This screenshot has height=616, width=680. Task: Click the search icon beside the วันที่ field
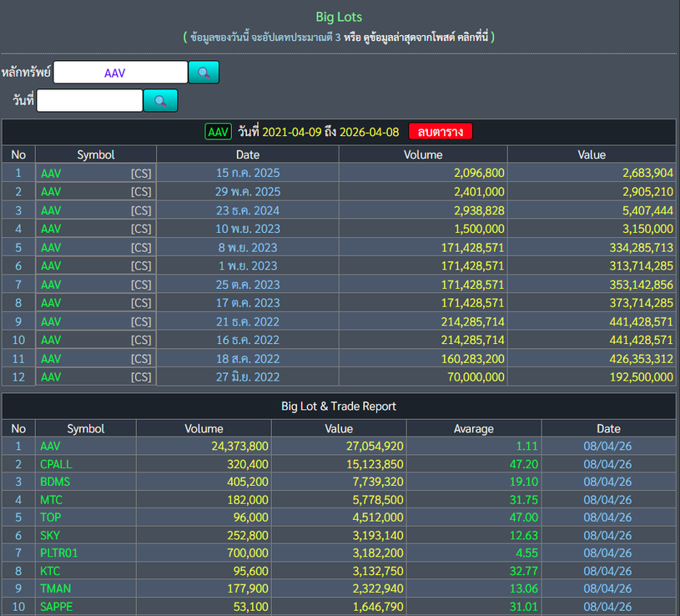[x=160, y=101]
